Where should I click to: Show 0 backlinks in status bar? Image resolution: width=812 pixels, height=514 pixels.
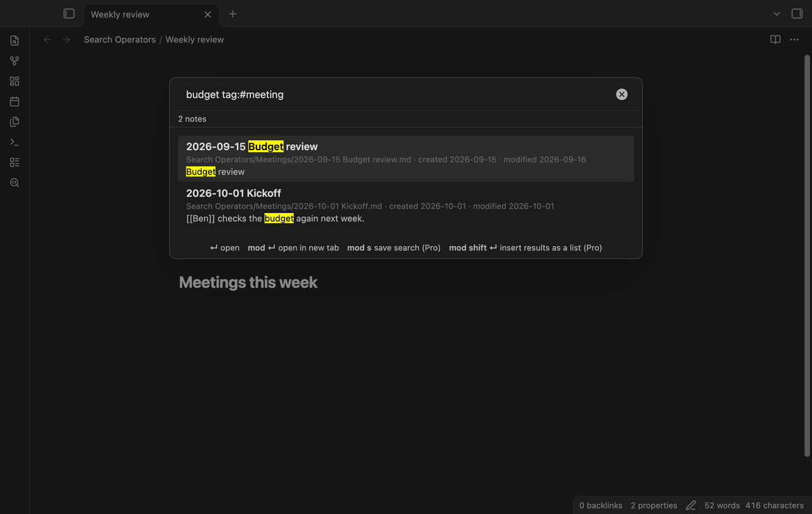coord(601,505)
